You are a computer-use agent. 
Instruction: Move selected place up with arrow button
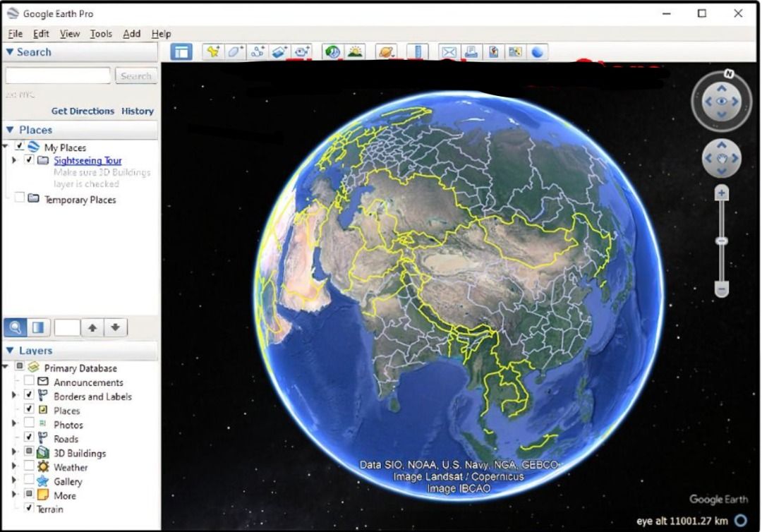tap(92, 327)
